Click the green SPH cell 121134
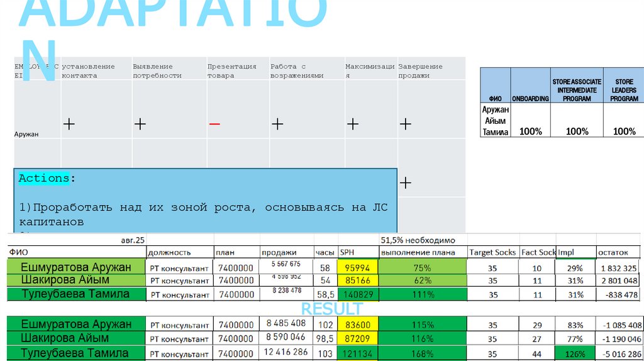Viewport: 644px width, 361px height. click(x=357, y=353)
